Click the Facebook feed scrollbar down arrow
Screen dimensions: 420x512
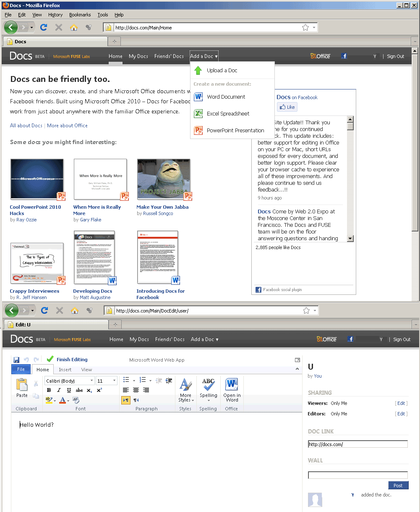point(350,239)
